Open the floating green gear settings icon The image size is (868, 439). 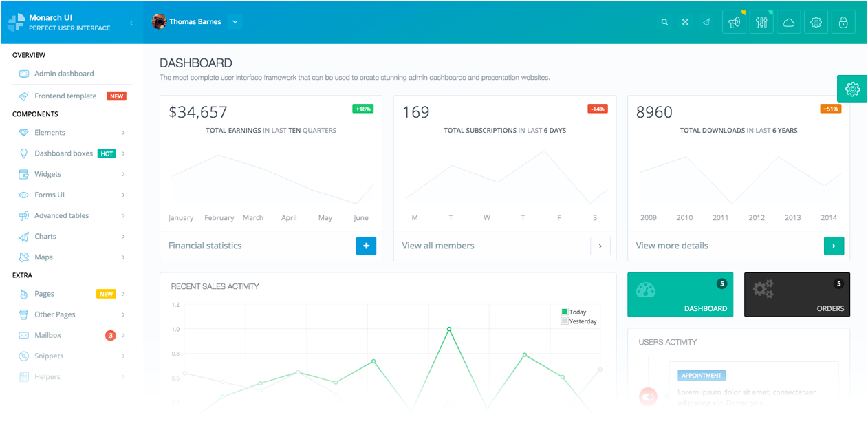pyautogui.click(x=851, y=89)
